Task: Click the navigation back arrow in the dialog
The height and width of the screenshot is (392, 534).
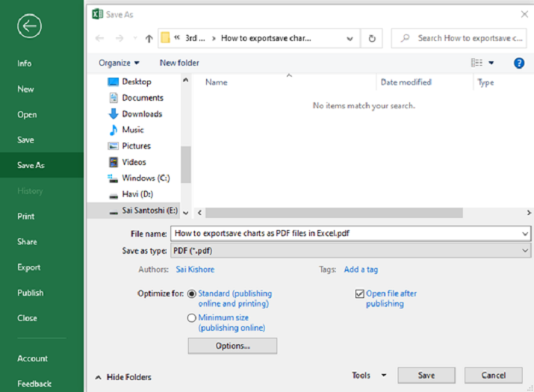Action: click(99, 38)
